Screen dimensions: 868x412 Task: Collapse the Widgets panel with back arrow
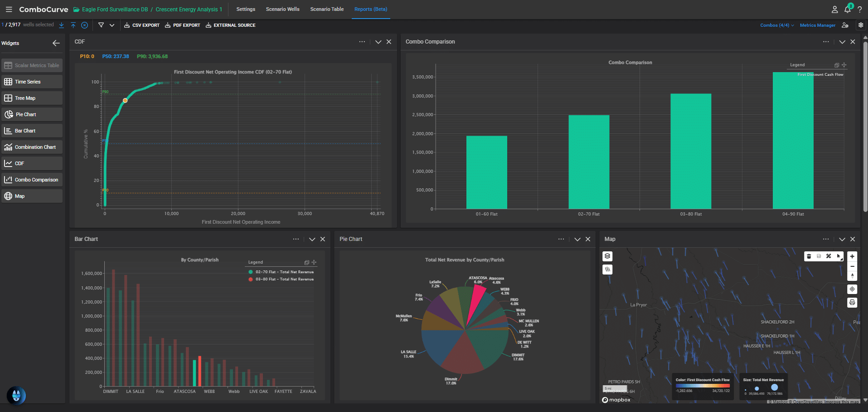(56, 43)
